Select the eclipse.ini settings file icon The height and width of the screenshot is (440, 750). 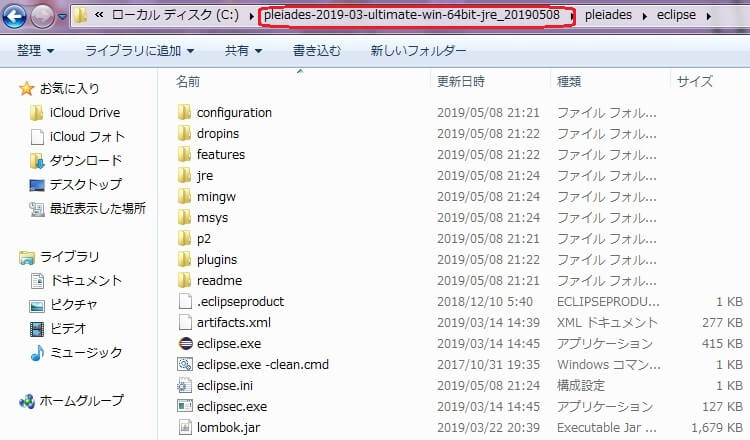click(185, 385)
